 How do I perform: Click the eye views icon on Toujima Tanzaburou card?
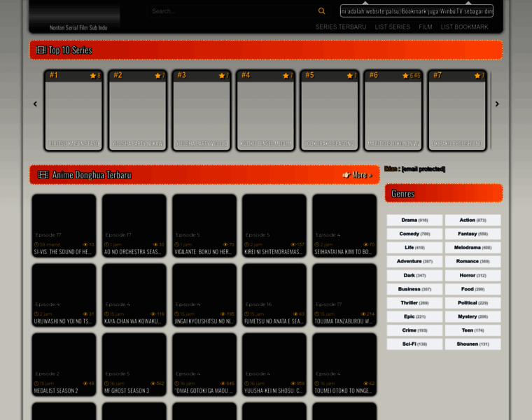(364, 314)
